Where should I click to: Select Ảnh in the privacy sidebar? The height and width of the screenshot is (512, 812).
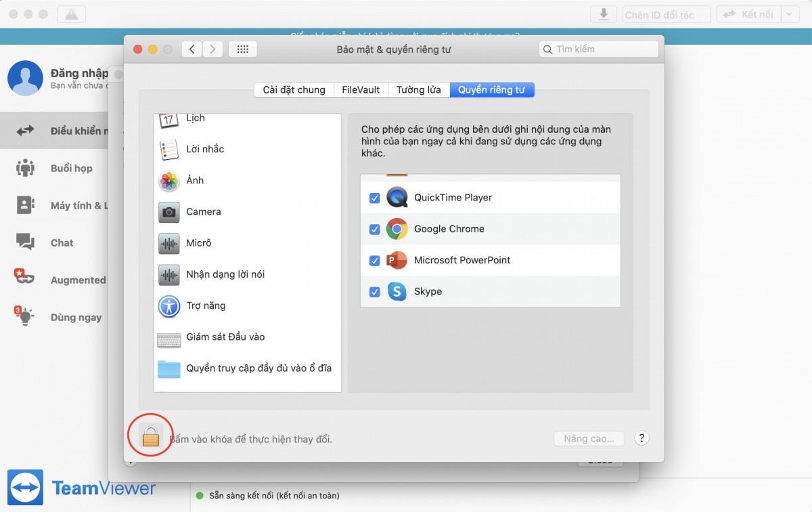[194, 180]
